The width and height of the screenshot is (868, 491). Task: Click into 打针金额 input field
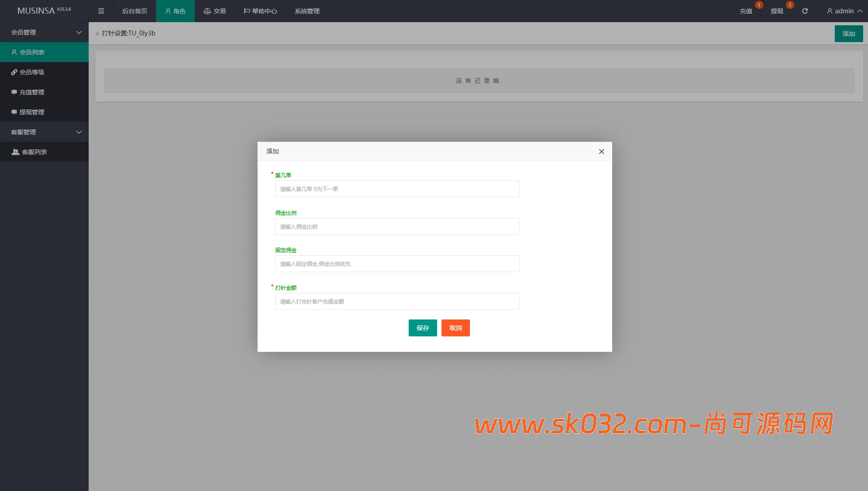click(397, 301)
